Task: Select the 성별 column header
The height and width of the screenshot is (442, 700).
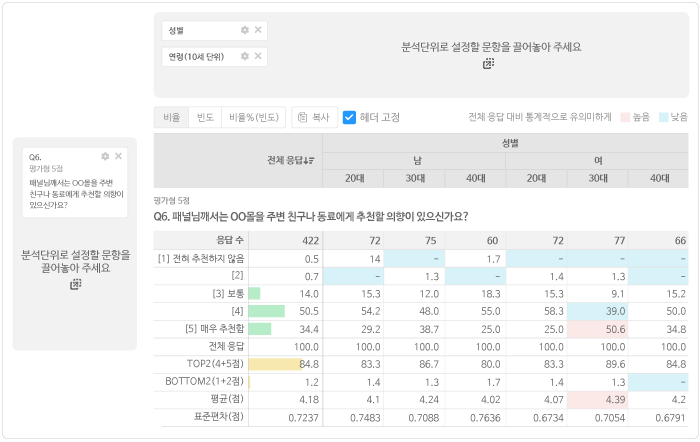Action: click(x=505, y=143)
